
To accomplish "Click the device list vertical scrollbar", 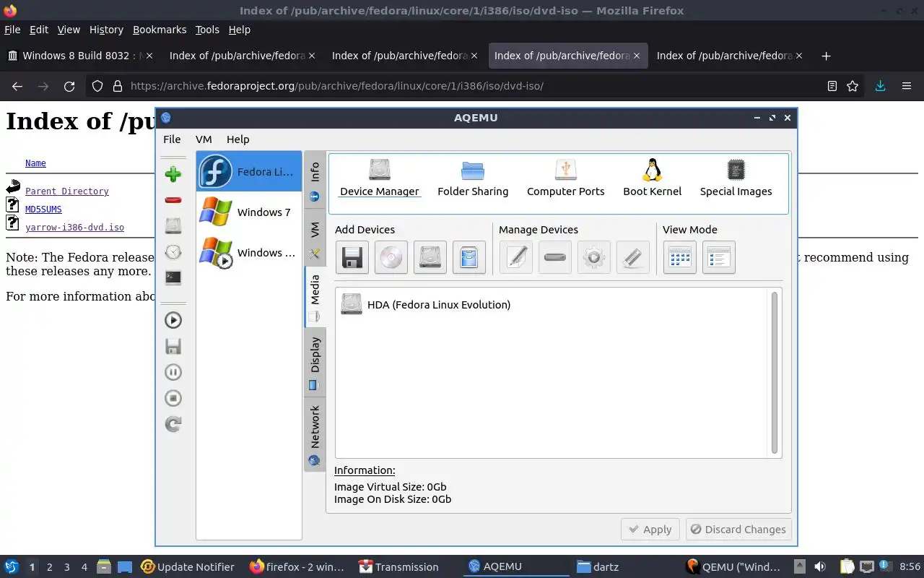I will (x=775, y=373).
